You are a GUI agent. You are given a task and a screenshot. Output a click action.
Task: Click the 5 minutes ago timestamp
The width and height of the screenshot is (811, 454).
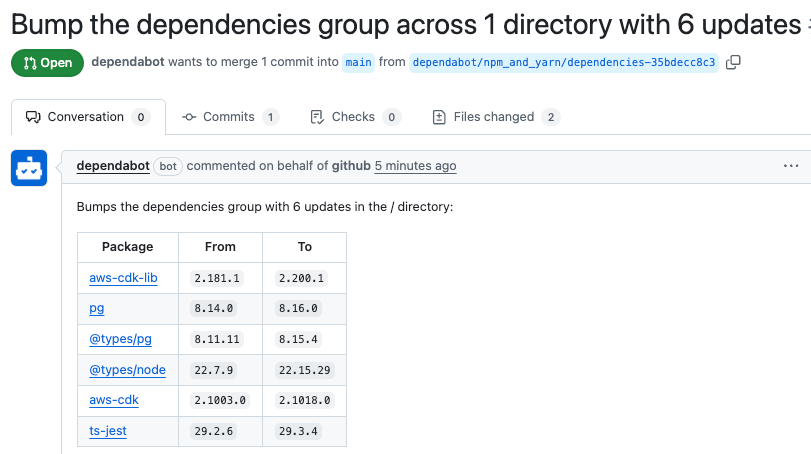coord(415,166)
